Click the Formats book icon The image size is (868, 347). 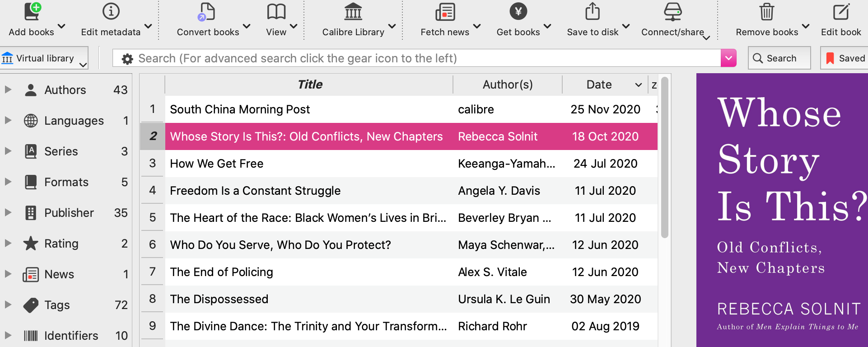[31, 182]
